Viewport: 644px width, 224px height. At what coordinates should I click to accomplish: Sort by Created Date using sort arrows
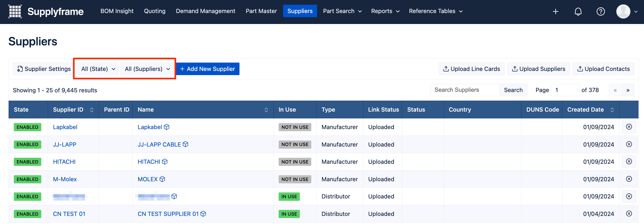(x=612, y=110)
